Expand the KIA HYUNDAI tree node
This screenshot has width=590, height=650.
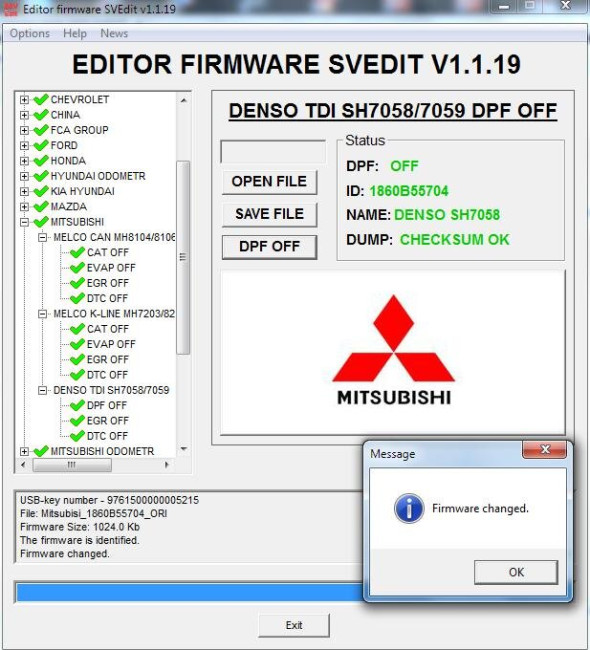24,192
